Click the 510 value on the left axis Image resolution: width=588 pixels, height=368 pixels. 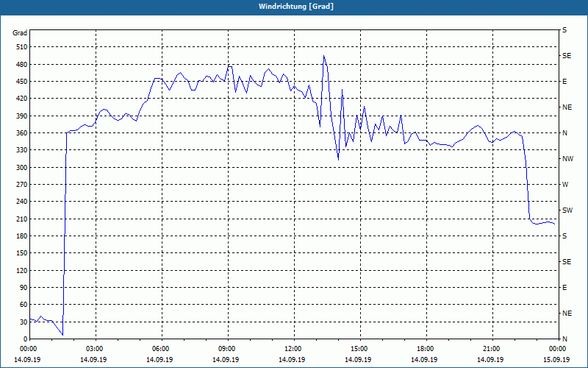pyautogui.click(x=22, y=47)
